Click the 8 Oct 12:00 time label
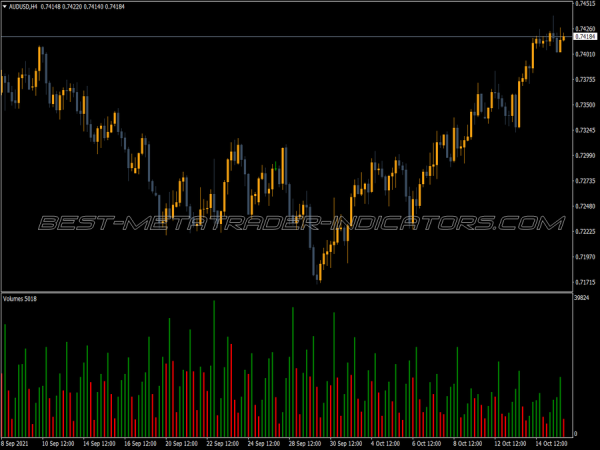 [x=469, y=444]
